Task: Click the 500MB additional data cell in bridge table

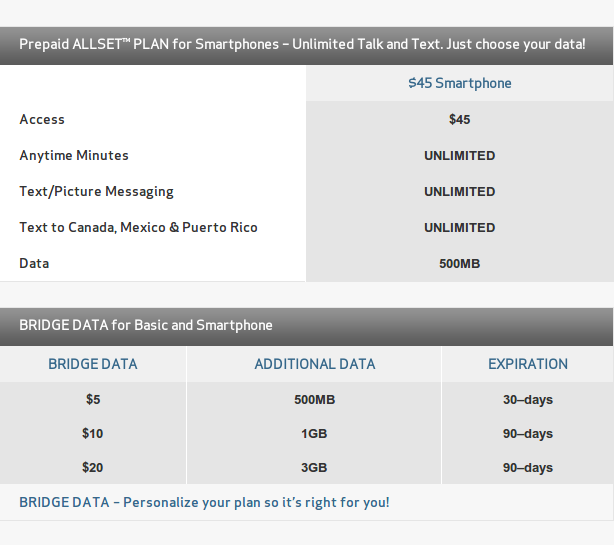Action: 315,399
